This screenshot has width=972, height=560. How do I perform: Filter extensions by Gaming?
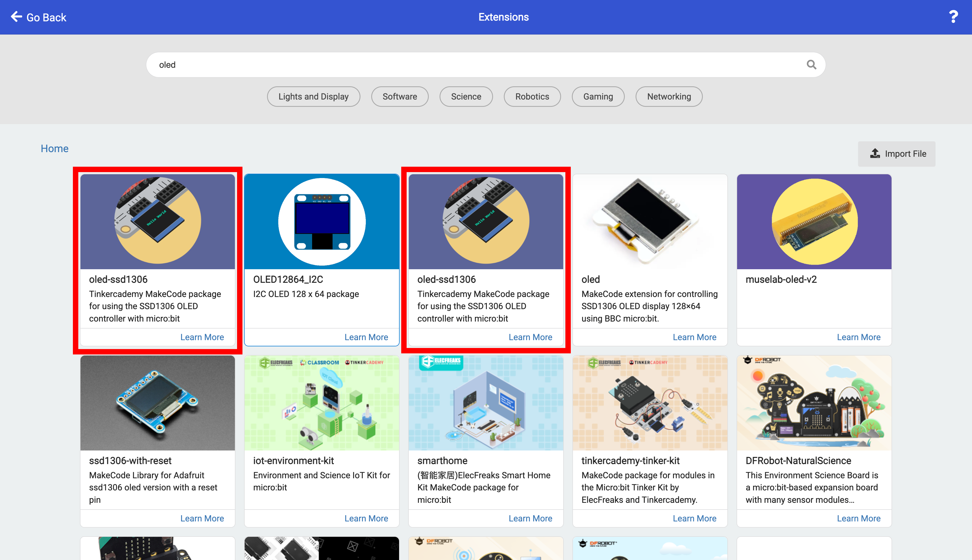point(598,97)
